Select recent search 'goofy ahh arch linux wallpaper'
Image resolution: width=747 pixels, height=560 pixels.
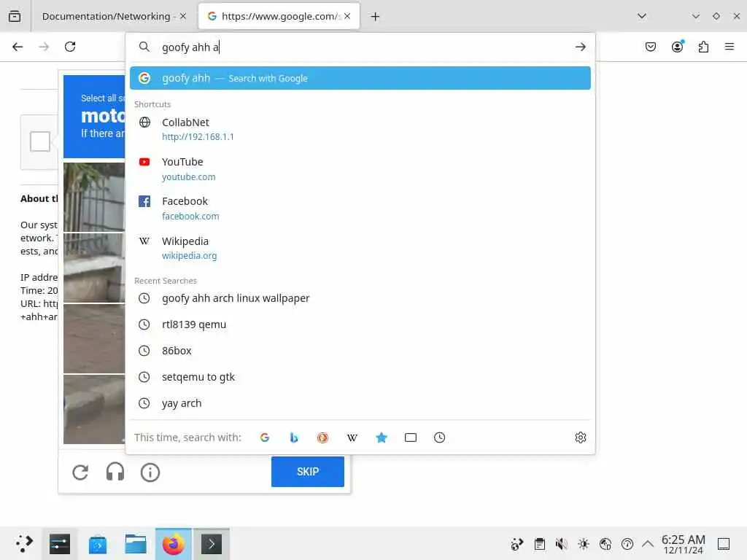click(360, 298)
